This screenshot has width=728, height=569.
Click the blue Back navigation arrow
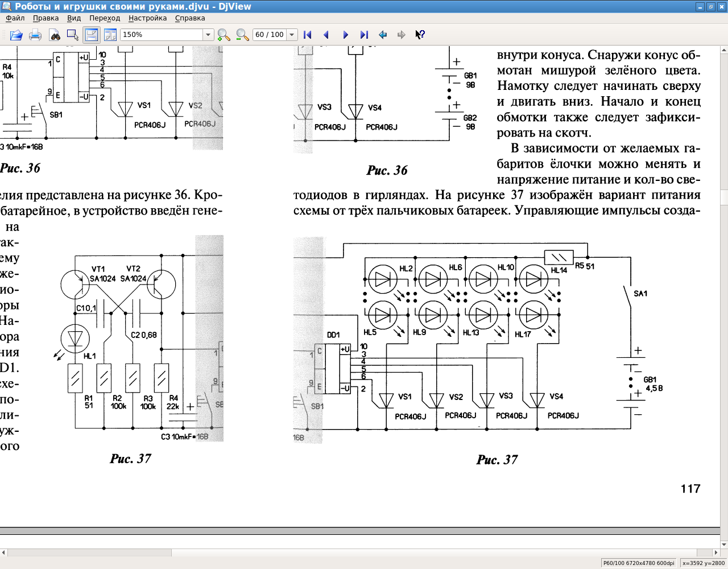383,35
